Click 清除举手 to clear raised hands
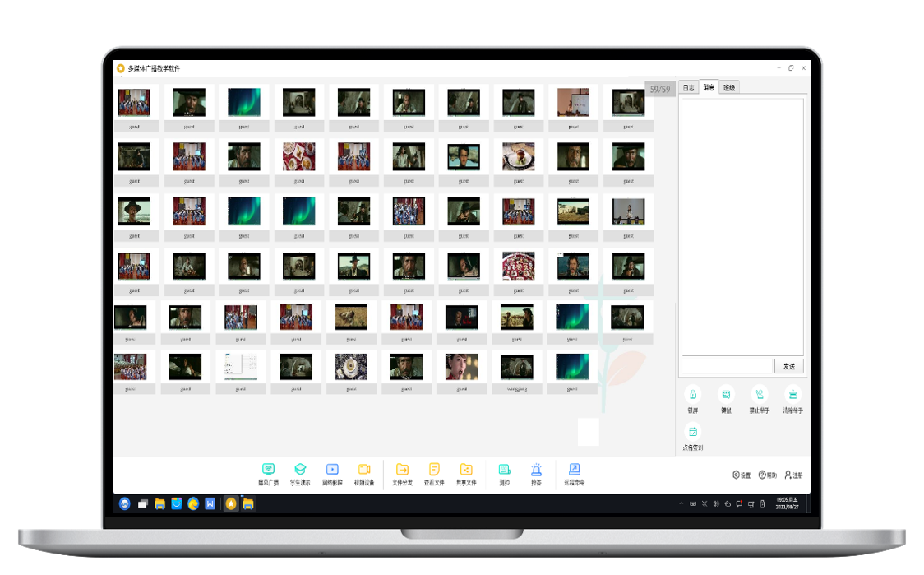 click(792, 396)
